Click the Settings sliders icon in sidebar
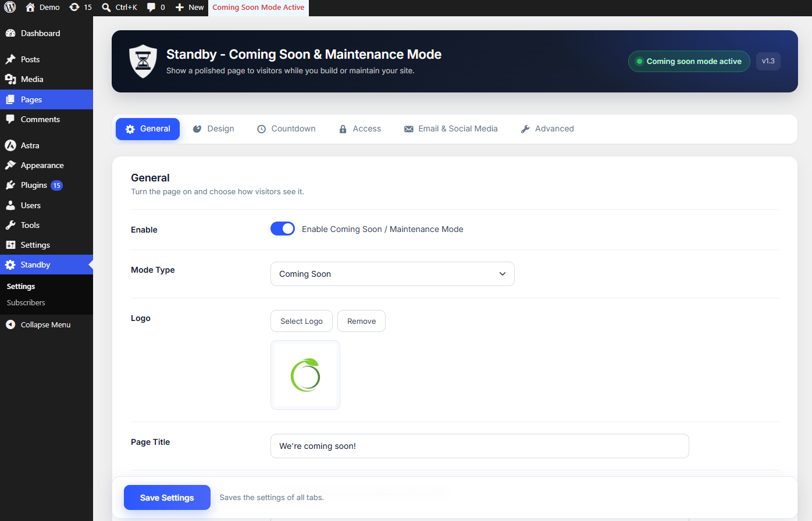Screen dimensions: 812x521 point(10,245)
